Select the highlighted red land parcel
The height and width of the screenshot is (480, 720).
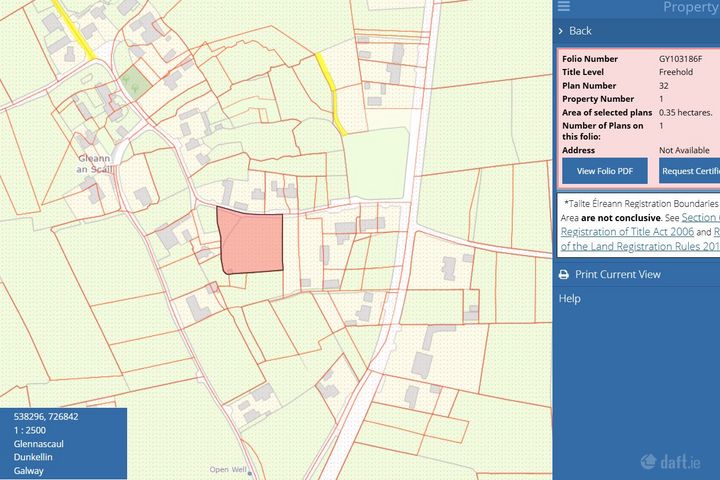[251, 243]
